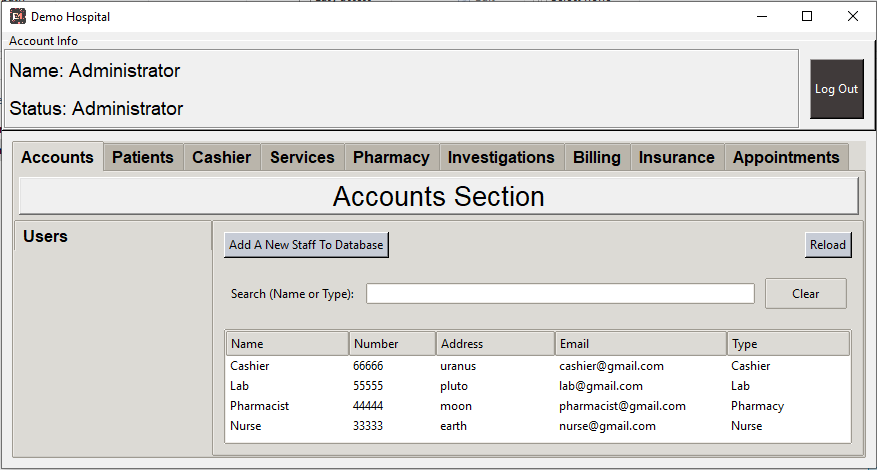Focus the Search Name or Type field
Viewport: 877px width, 470px height.
tap(560, 294)
